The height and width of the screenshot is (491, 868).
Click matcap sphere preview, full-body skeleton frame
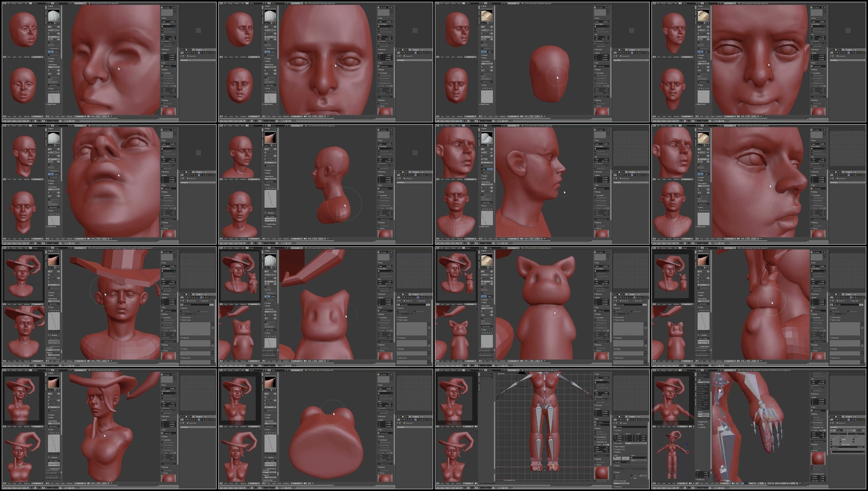(602, 473)
